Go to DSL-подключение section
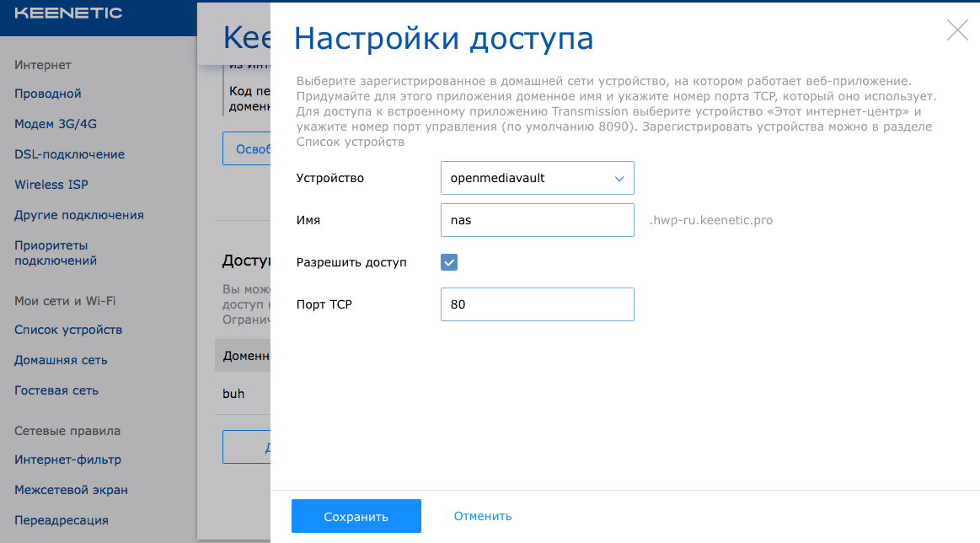This screenshot has height=543, width=980. click(69, 154)
